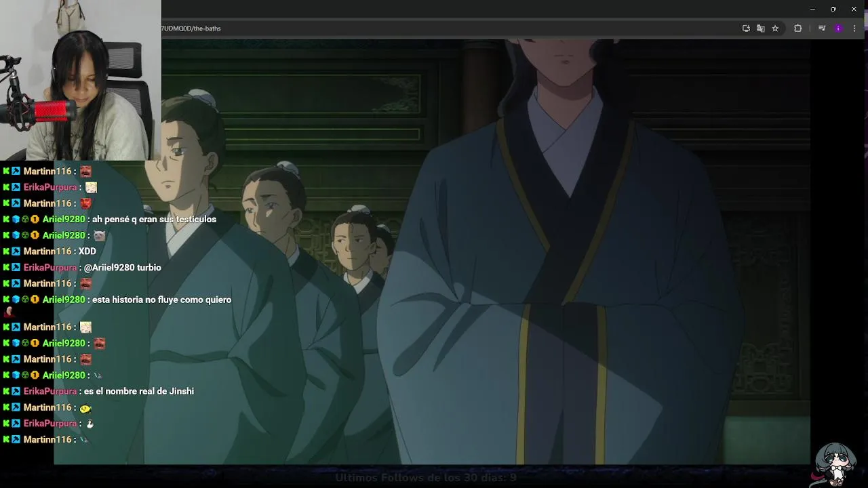Click the streamer webcam feed

click(x=81, y=80)
